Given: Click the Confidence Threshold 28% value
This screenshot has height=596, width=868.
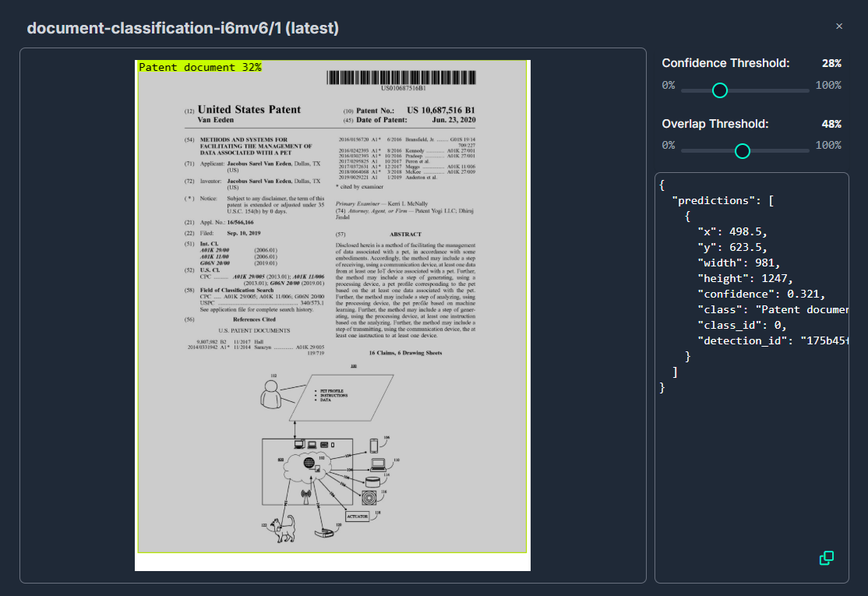Looking at the screenshot, I should coord(831,63).
